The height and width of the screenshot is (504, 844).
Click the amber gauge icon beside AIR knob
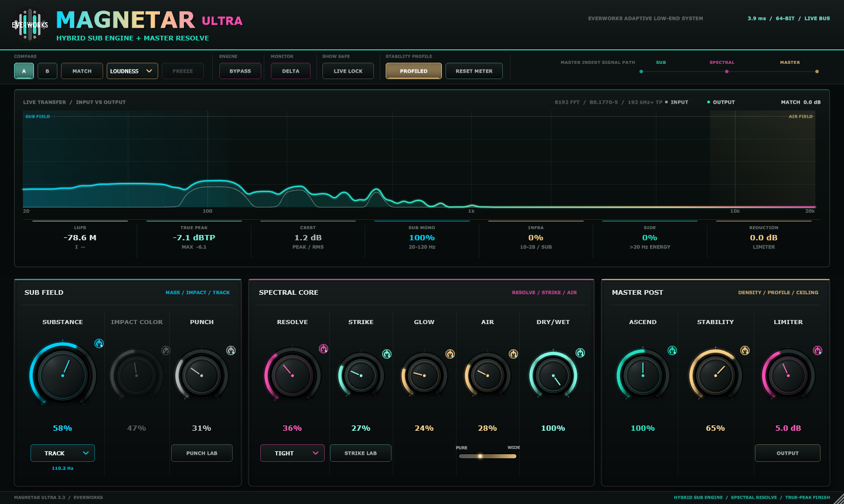click(513, 354)
